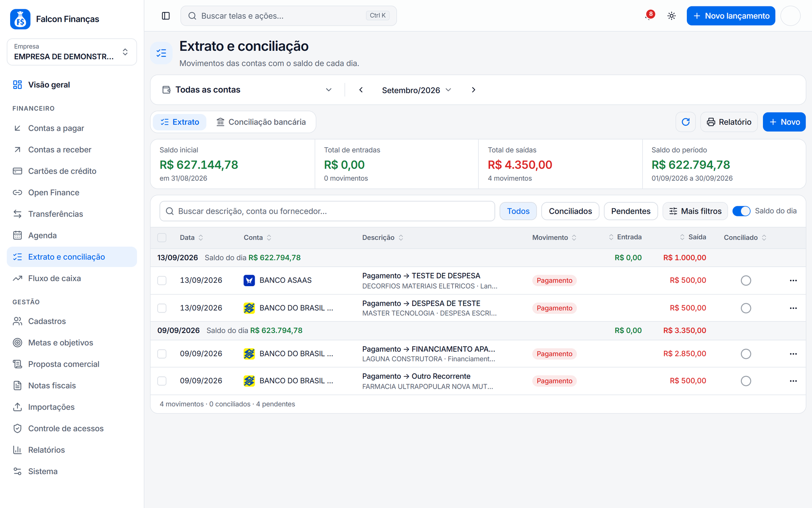Go to previous month arrow
The width and height of the screenshot is (812, 508).
(361, 90)
